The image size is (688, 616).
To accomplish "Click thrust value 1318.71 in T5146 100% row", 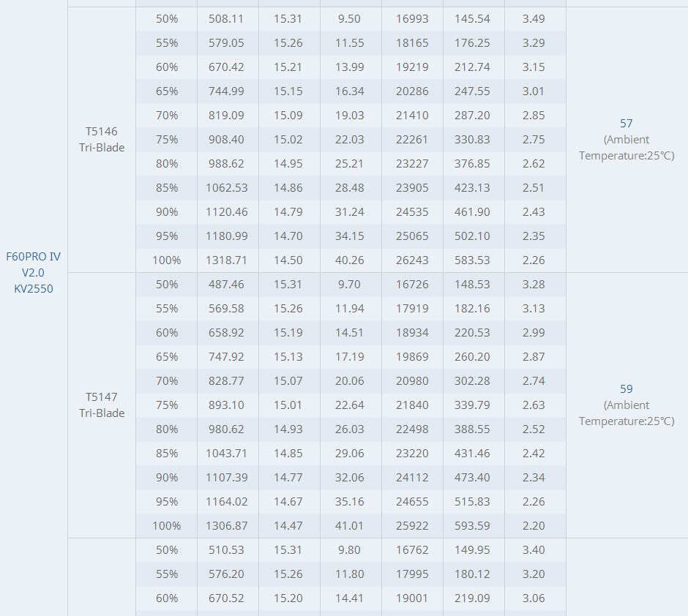I will pos(228,260).
